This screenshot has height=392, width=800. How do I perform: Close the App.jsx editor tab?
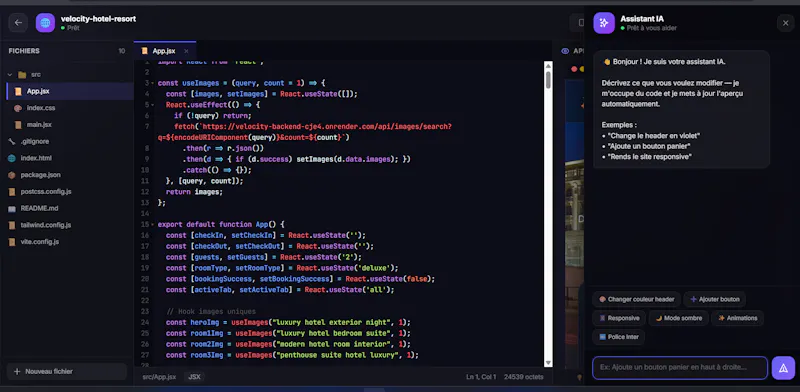[x=186, y=51]
